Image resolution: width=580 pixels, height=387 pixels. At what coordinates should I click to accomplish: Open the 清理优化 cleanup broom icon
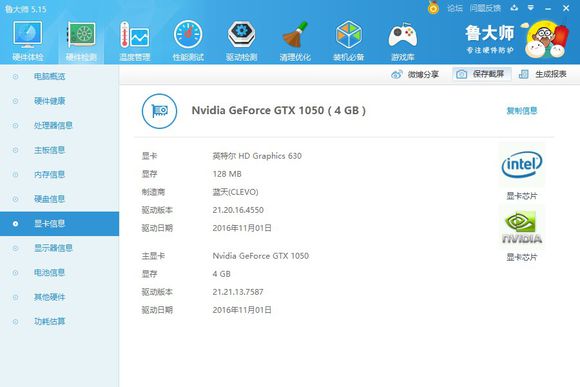[x=295, y=41]
